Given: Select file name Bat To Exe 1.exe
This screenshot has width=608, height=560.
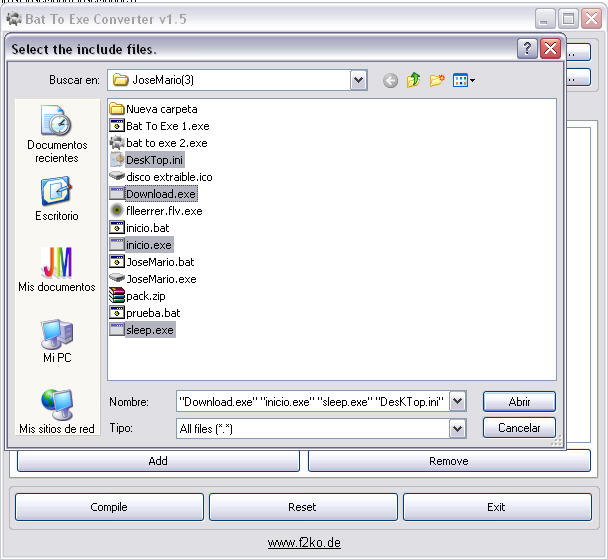Looking at the screenshot, I should (168, 126).
